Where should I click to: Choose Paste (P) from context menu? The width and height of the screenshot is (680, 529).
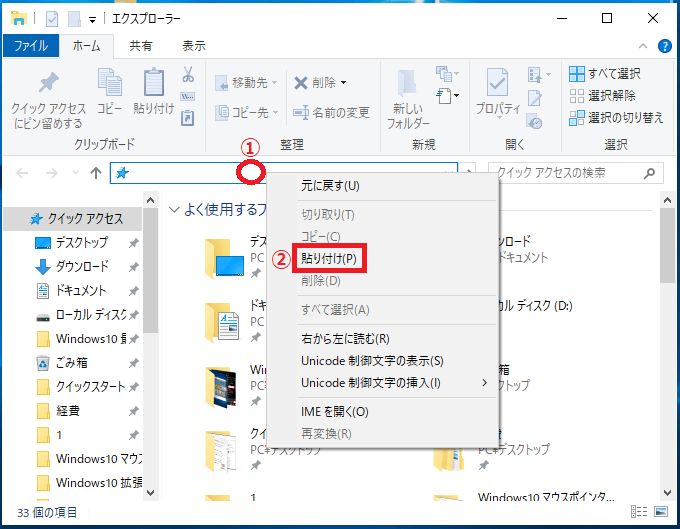(x=329, y=258)
